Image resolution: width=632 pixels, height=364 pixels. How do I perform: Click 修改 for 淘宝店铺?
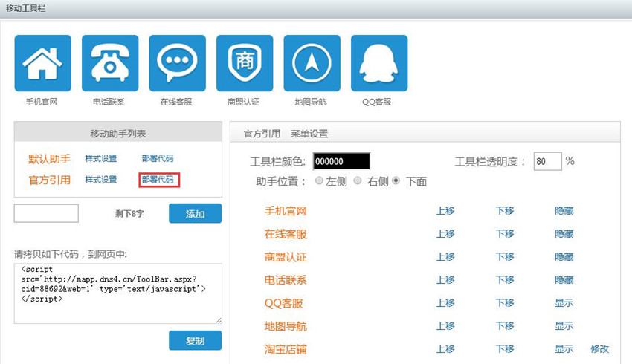599,348
